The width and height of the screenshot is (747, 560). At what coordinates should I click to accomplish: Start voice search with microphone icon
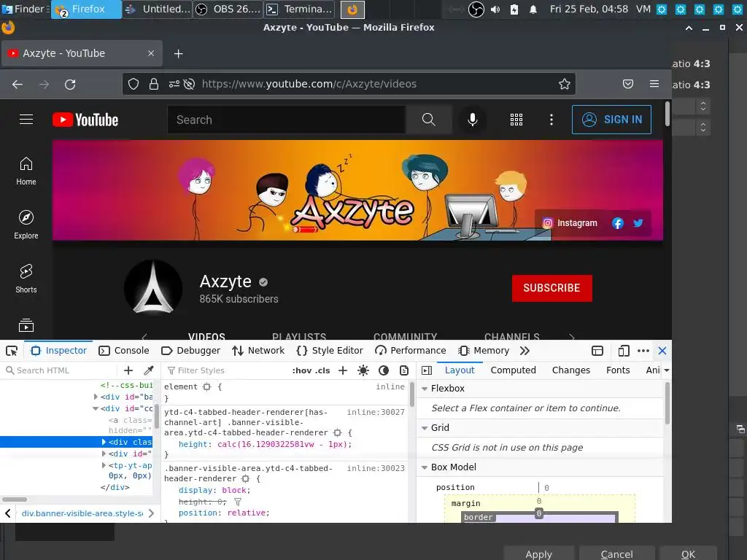coord(472,120)
